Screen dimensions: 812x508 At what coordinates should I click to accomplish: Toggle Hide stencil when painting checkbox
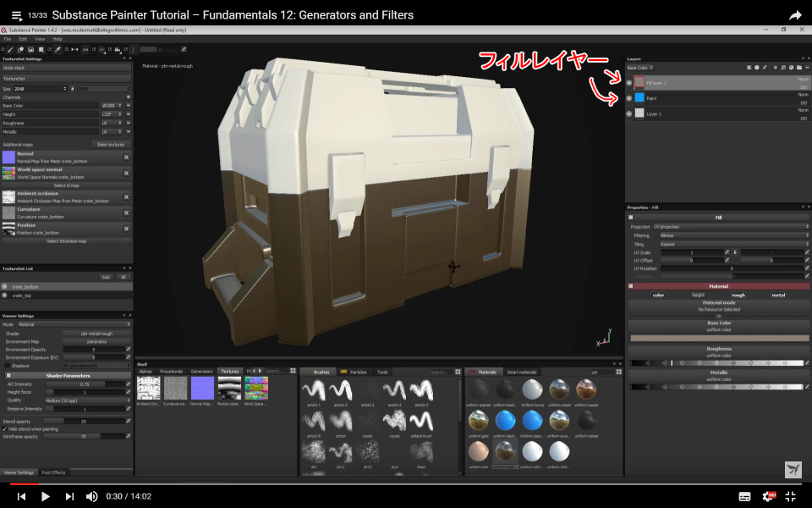click(5, 429)
